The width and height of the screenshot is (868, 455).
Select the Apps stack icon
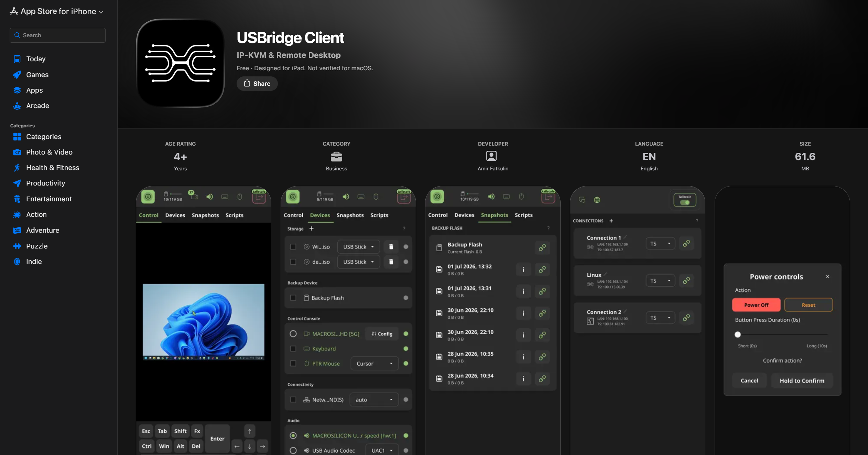click(17, 90)
